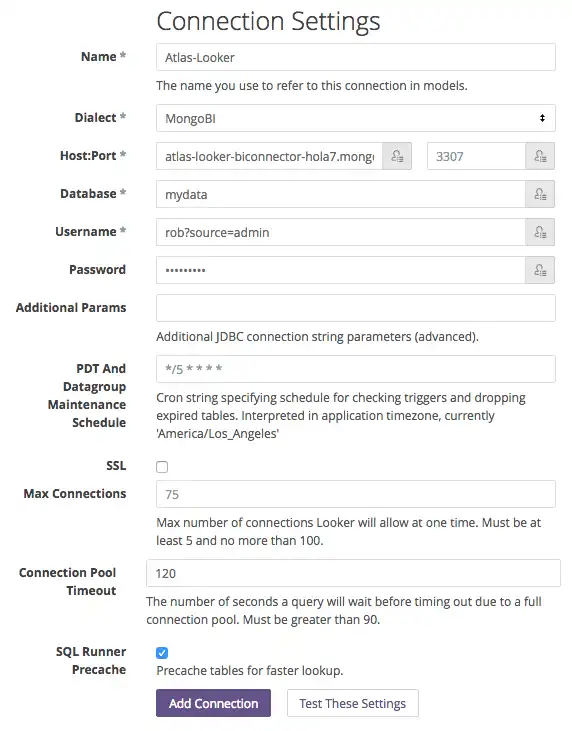Click the Password input field
572x731 pixels.
341,270
